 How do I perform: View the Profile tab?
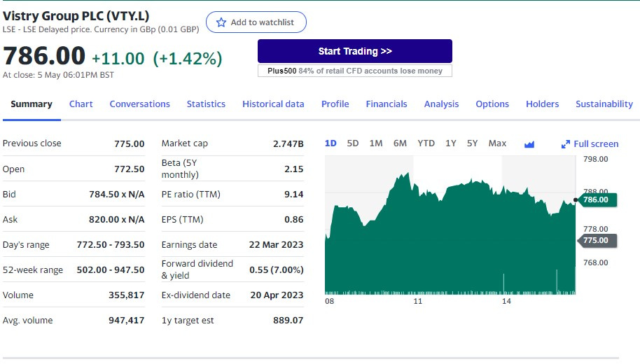pos(335,104)
